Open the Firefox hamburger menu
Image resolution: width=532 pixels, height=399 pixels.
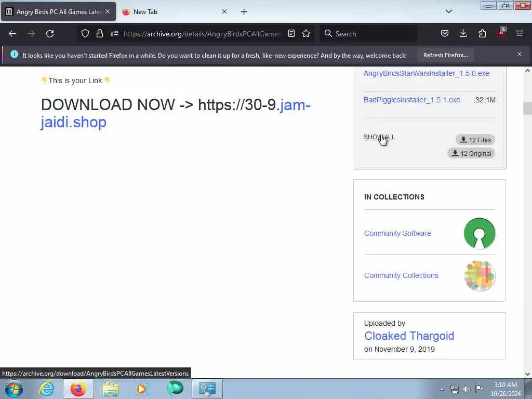(520, 33)
